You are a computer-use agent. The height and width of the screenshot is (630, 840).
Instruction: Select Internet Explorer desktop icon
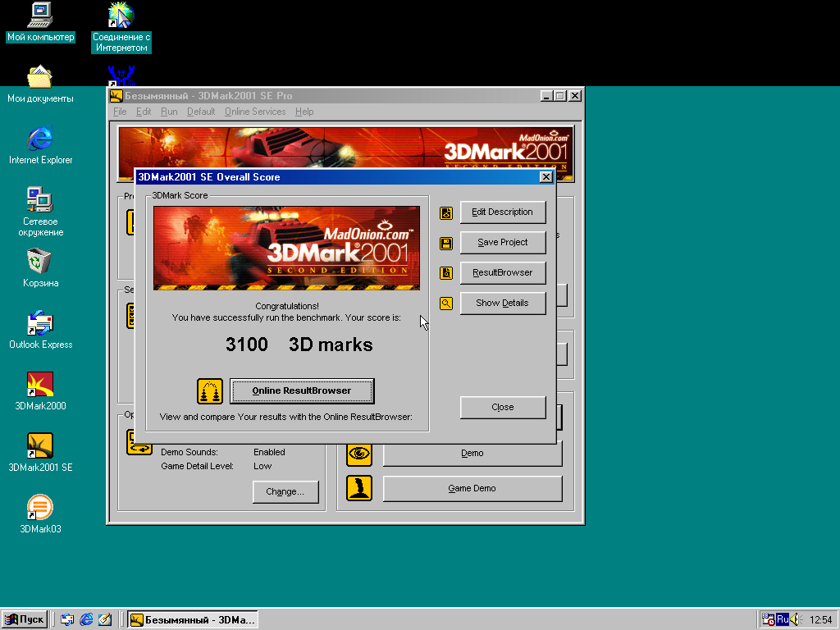click(x=40, y=145)
